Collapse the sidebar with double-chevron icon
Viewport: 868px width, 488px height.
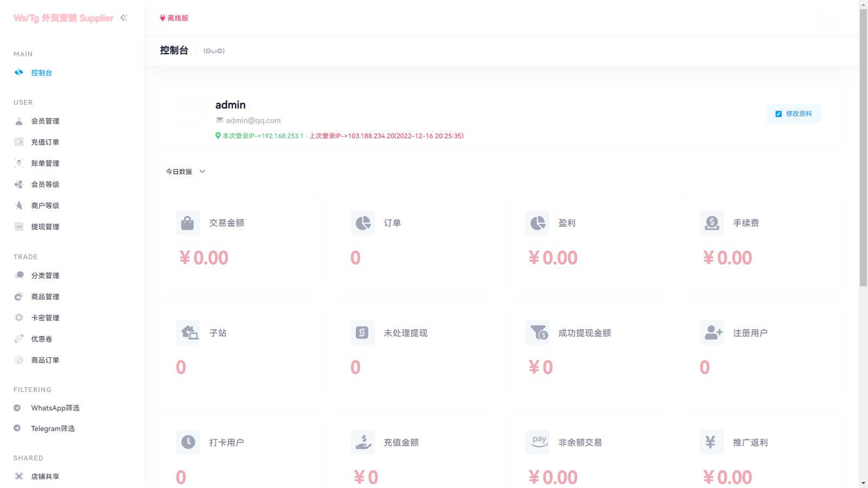(x=124, y=18)
